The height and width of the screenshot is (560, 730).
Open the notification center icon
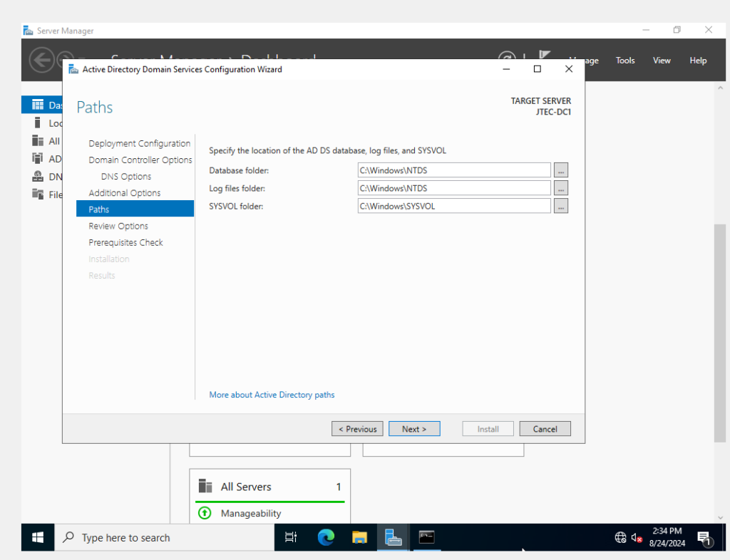(704, 538)
